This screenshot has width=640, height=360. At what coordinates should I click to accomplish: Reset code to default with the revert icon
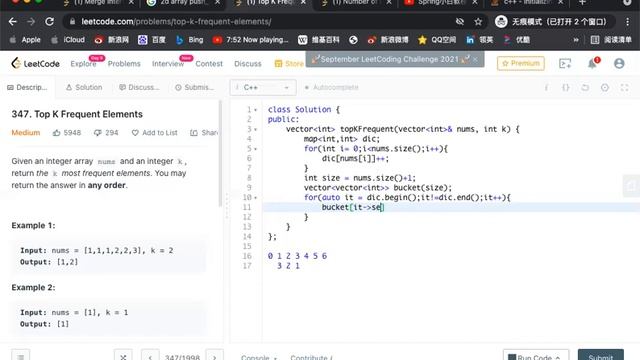click(x=585, y=87)
